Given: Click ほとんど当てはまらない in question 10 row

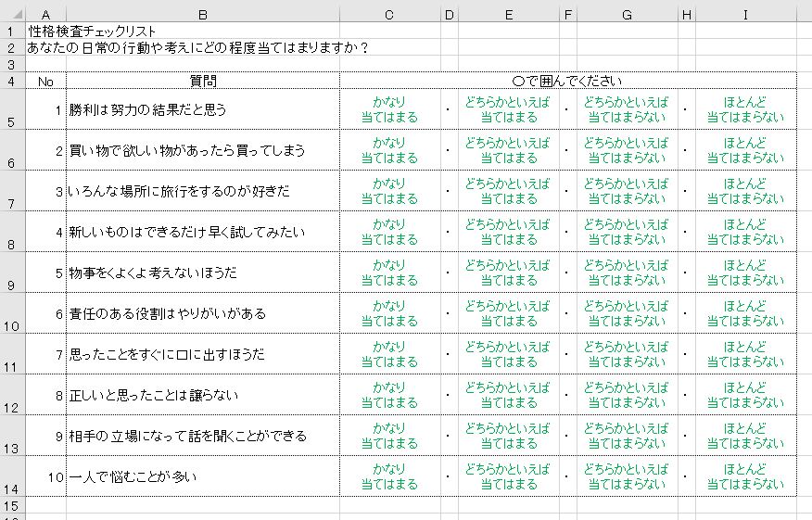Looking at the screenshot, I should (745, 476).
